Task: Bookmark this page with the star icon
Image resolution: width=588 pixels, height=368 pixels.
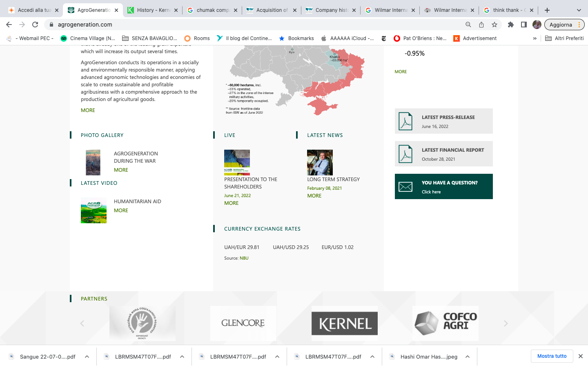Action: pos(494,25)
